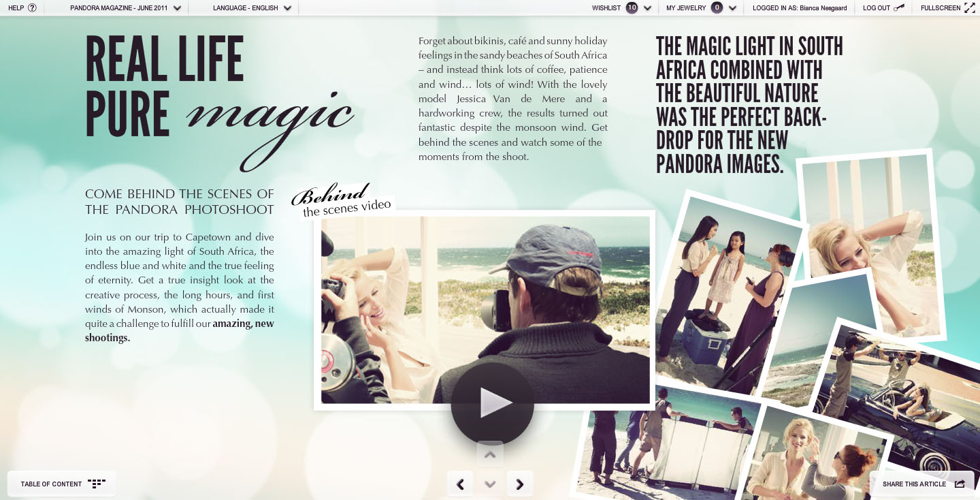The height and width of the screenshot is (500, 980).
Task: Click the fullscreen corner-arrows icon
Action: pos(970,8)
